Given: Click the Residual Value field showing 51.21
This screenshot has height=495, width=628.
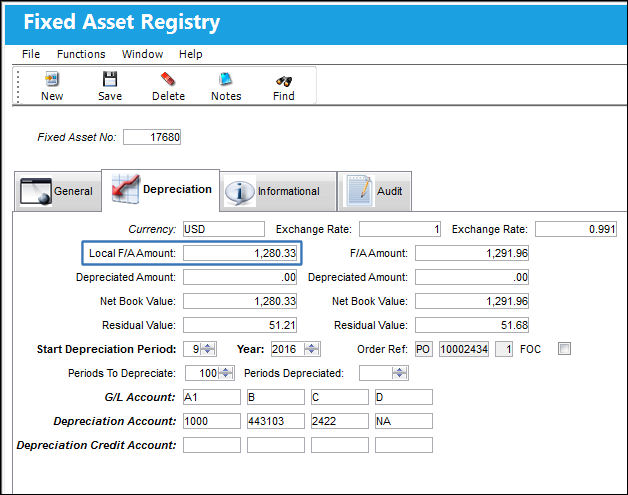Looking at the screenshot, I should coord(240,325).
